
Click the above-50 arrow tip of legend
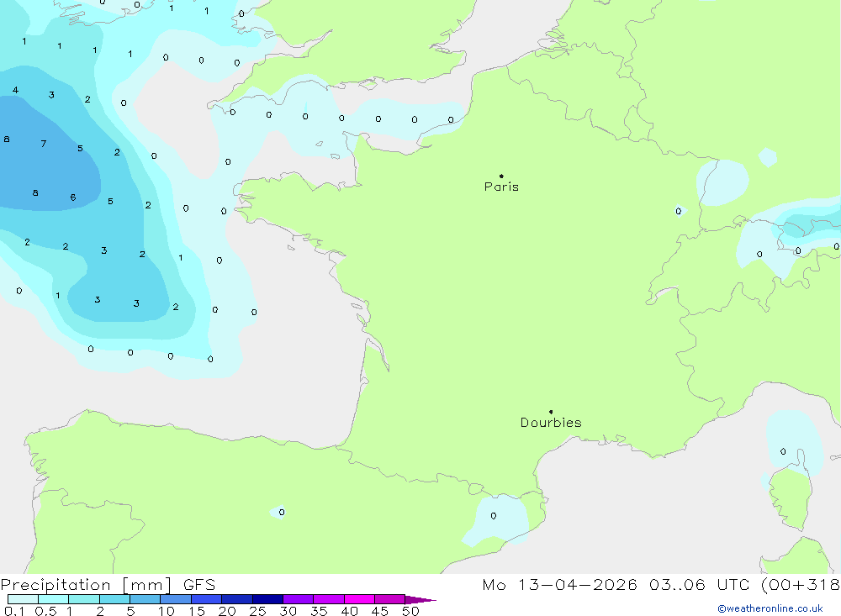point(421,599)
